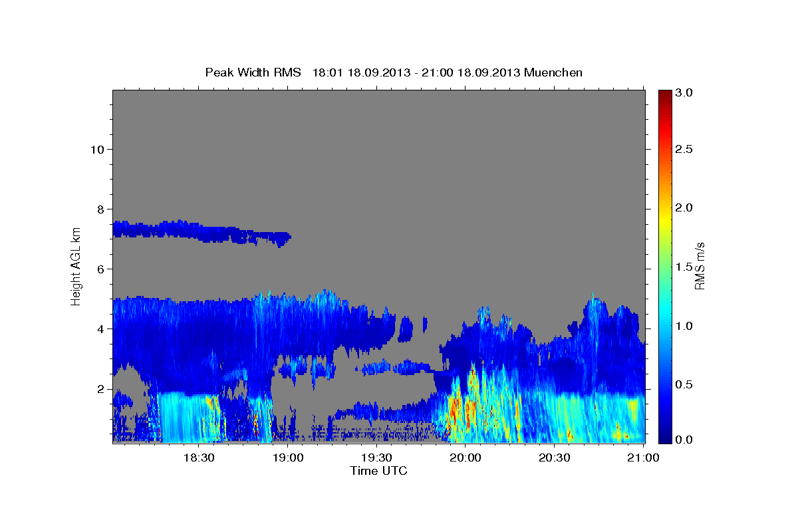798x532 pixels.
Task: Click the 19:00 time tick label
Action: [287, 458]
